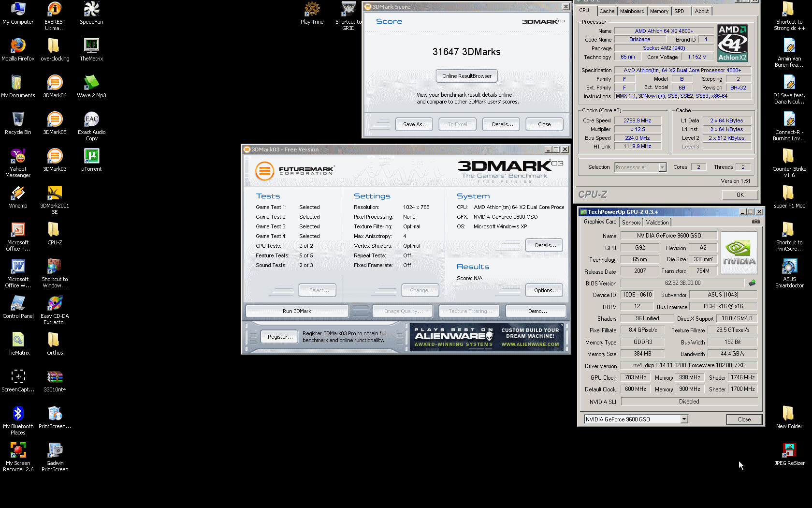Launch µTorrent from the desktop
The image size is (812, 508).
coord(91,160)
